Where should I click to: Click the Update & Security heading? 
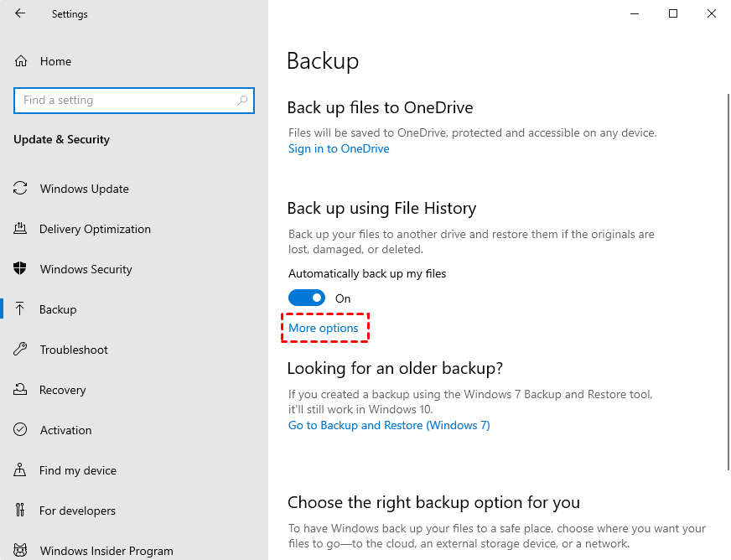(x=64, y=139)
